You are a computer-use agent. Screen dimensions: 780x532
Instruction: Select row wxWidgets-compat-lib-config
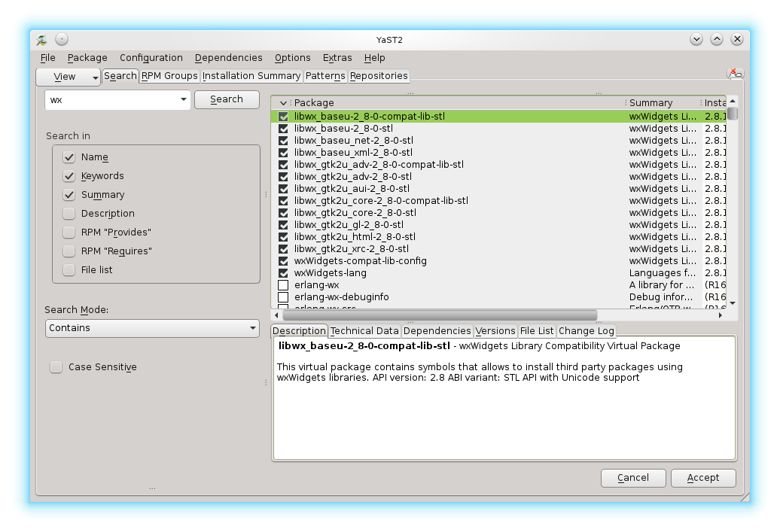point(498,261)
